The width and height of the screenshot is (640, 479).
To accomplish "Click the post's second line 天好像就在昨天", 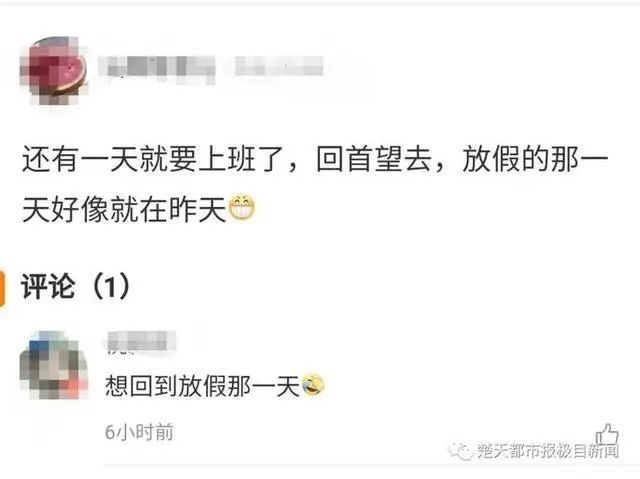I will [124, 209].
